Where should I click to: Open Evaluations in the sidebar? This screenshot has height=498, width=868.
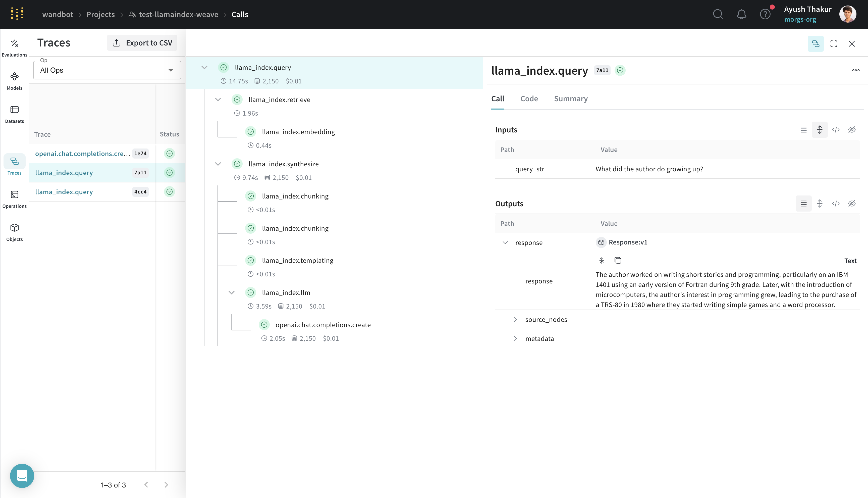(14, 47)
